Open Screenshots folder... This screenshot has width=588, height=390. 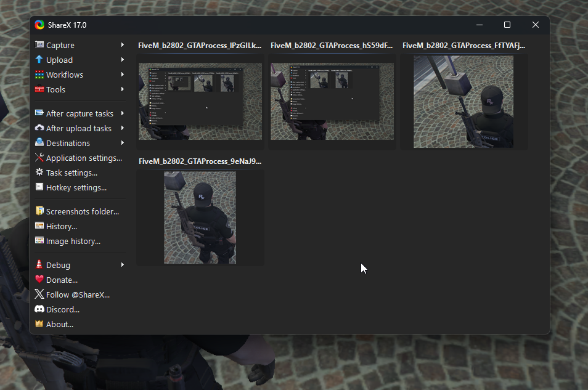tap(80, 211)
